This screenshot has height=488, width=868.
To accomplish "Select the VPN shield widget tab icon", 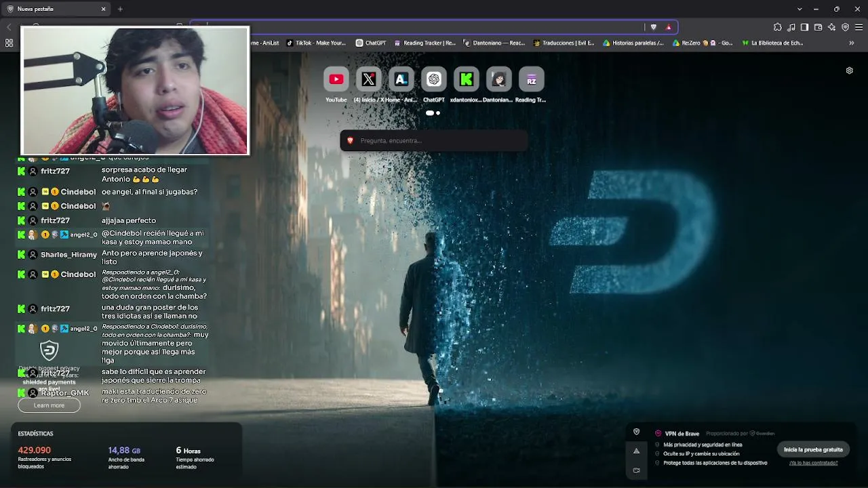I will 636,432.
